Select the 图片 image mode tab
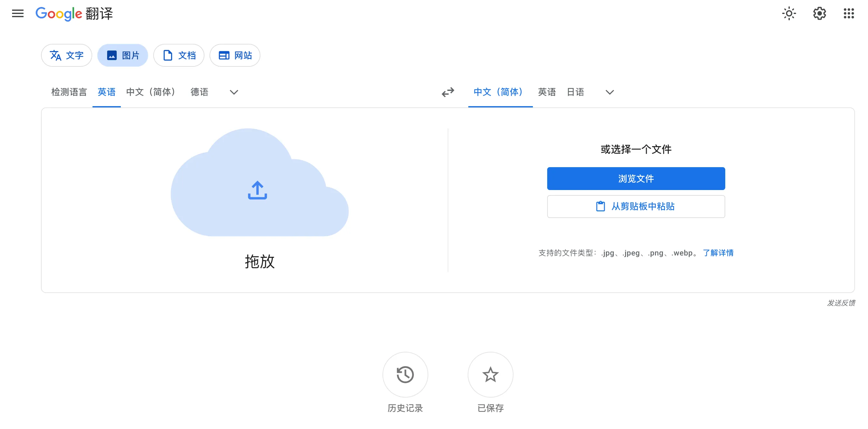This screenshot has height=429, width=868. coord(123,55)
